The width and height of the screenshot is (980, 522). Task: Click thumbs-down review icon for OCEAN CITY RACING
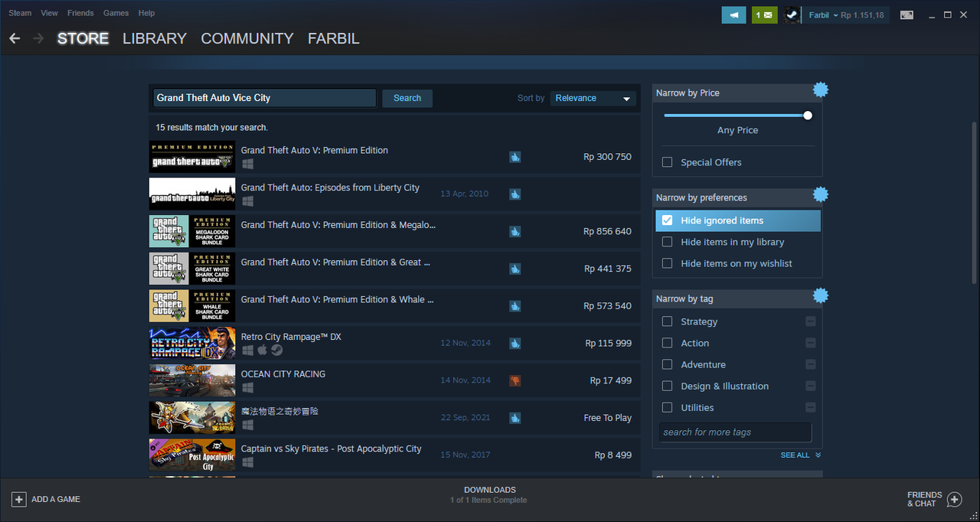coord(515,380)
